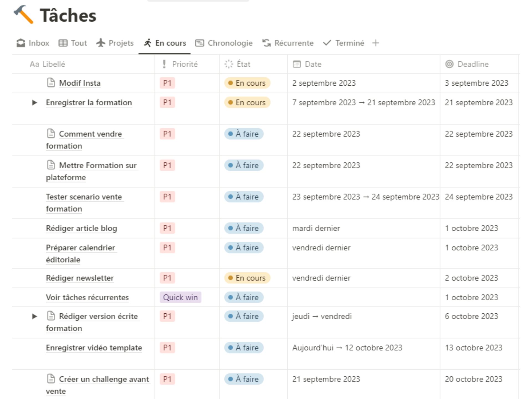The width and height of the screenshot is (532, 399).
Task: Click the calendar icon in the Date header
Action: coord(296,64)
